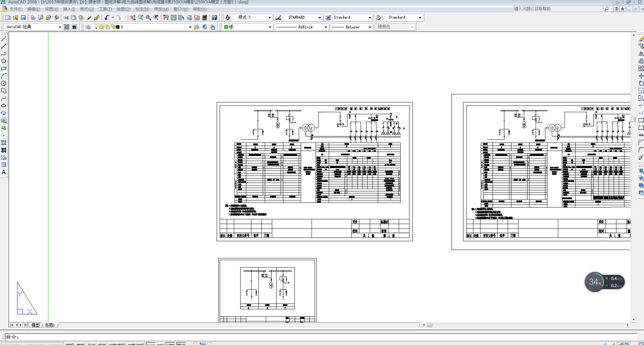Select the Arc drawing tool
Viewport: 644px width, 345px height.
(x=4, y=76)
